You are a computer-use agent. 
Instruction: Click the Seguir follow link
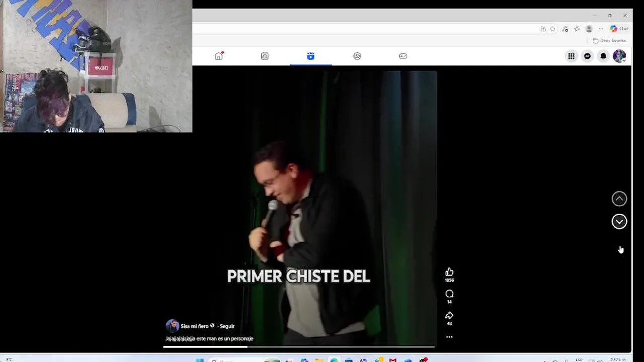(x=227, y=326)
